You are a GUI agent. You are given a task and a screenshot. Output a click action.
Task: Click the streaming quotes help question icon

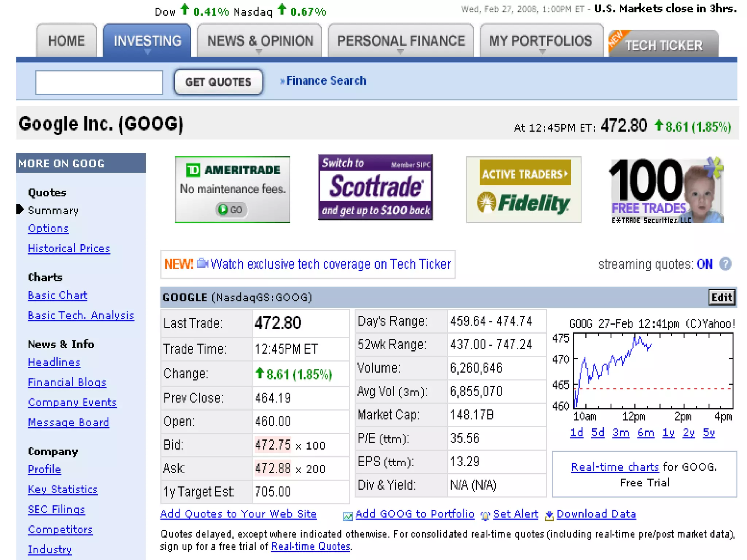725,264
